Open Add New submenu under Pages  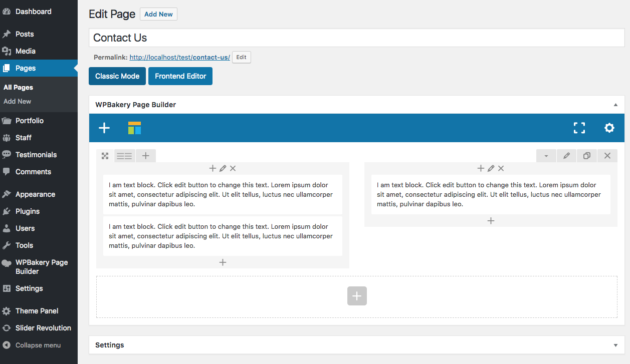pyautogui.click(x=18, y=101)
